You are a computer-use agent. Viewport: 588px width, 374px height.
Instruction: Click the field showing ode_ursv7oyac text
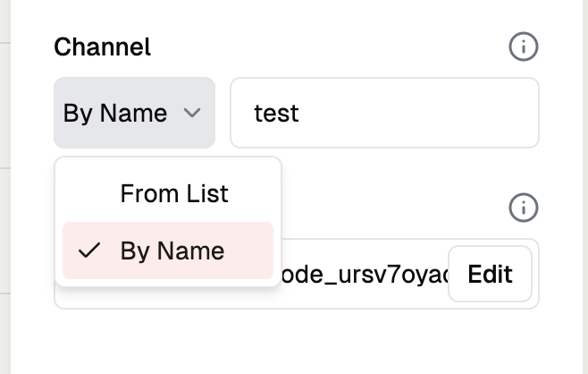click(x=362, y=275)
